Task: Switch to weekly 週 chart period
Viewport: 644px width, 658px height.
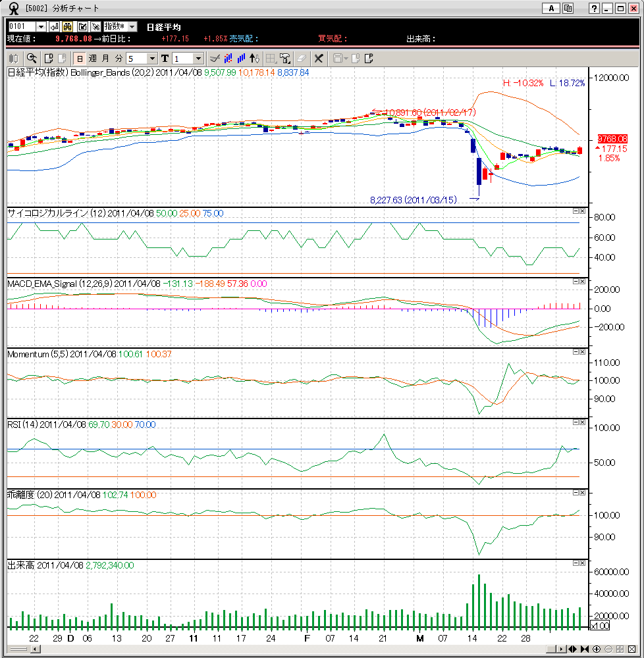Action: tap(92, 58)
